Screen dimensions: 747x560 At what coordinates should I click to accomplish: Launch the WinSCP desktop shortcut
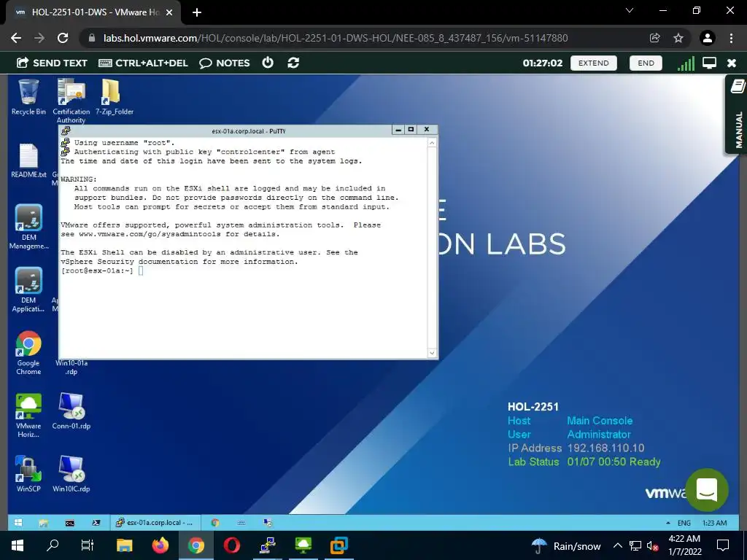point(28,474)
